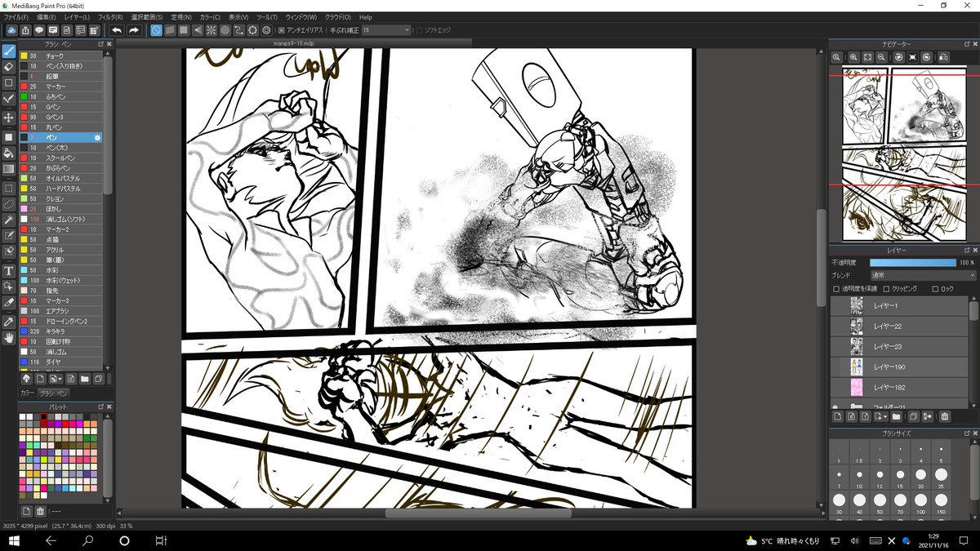Screen dimensions: 980x551
Task: Click the delete layer trash icon
Action: pyautogui.click(x=945, y=416)
